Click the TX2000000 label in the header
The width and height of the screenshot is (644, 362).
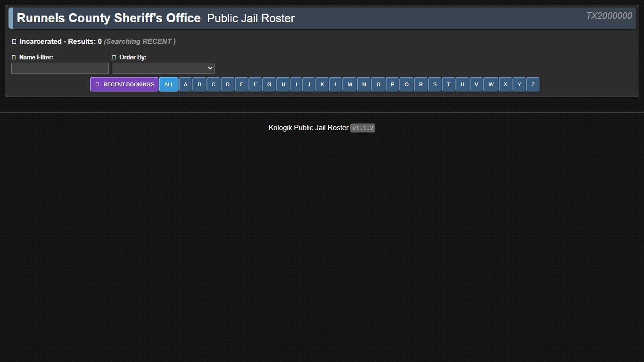point(610,16)
